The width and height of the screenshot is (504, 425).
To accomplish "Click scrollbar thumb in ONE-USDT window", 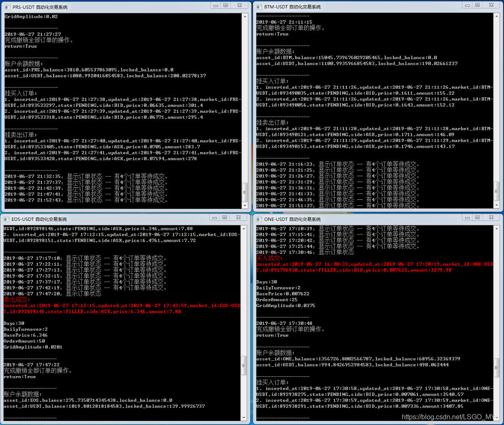I will pyautogui.click(x=497, y=368).
